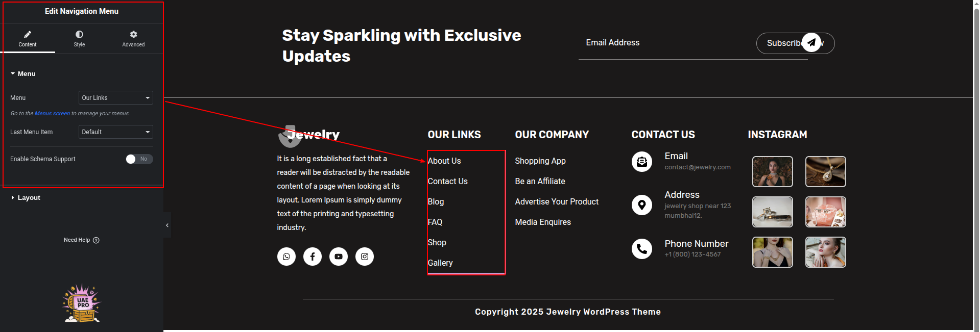Switch to the Advanced tab
This screenshot has height=332, width=980.
coord(133,38)
